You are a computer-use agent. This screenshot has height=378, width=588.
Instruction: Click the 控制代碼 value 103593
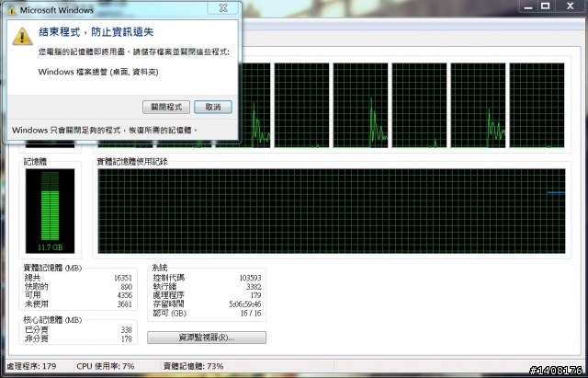click(x=250, y=278)
